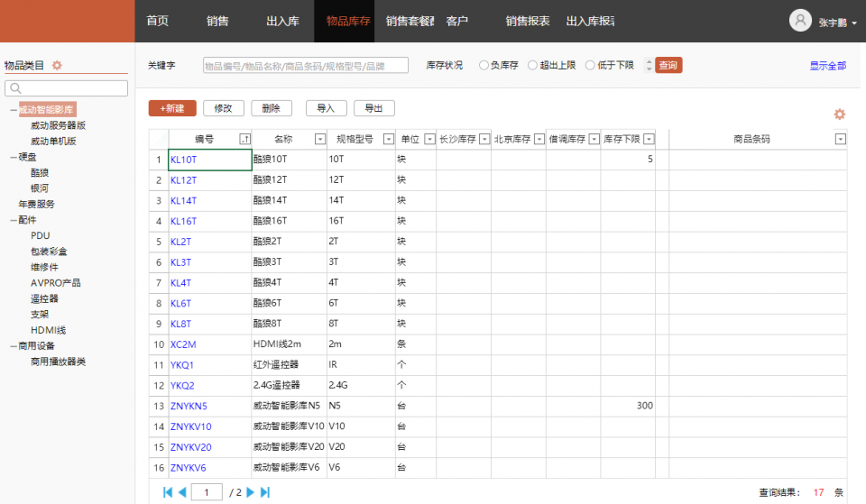The width and height of the screenshot is (866, 504).
Task: Collapse the 配件 tree node
Action: click(x=14, y=220)
